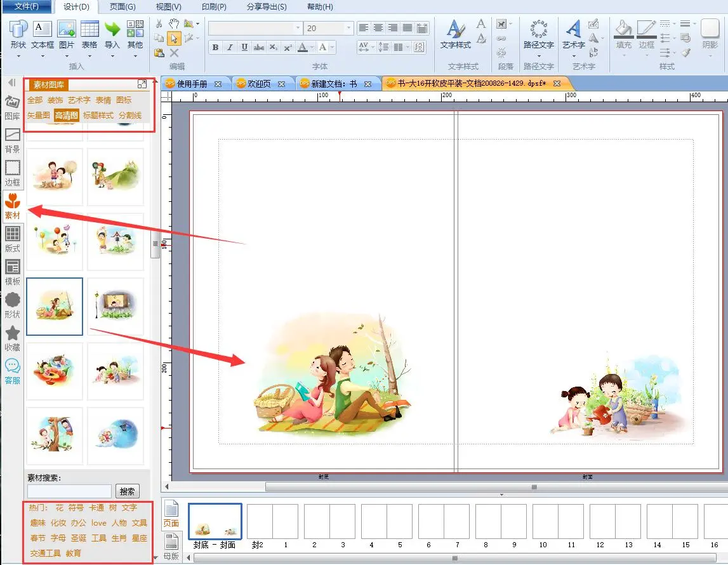
Task: Open 背景 background panel in sidebar
Action: coord(12,141)
